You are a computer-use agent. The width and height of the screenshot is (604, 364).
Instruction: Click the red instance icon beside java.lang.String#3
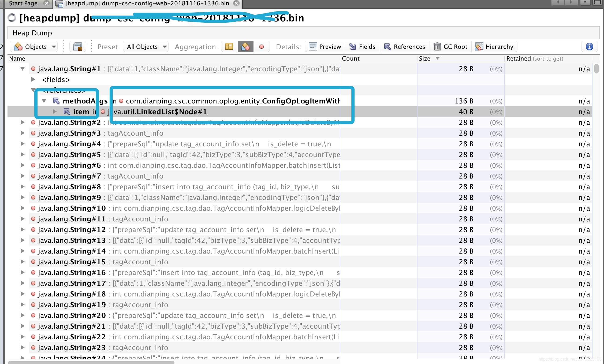tap(33, 133)
